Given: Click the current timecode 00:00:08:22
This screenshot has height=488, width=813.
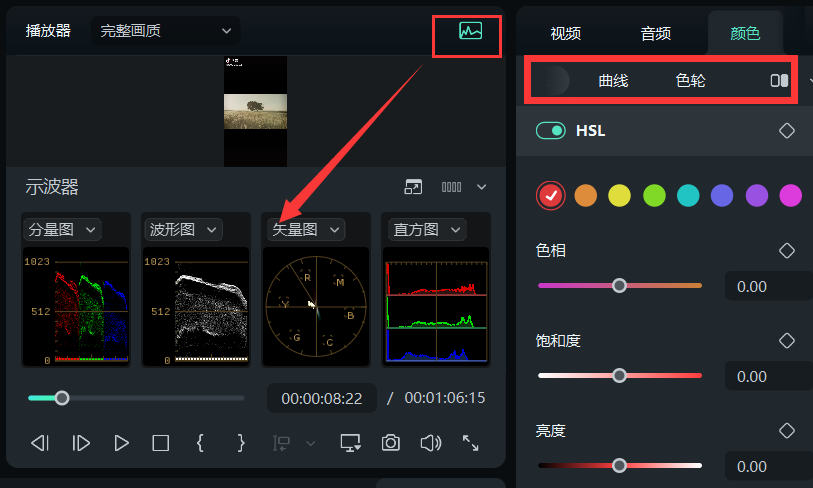Looking at the screenshot, I should [x=321, y=398].
